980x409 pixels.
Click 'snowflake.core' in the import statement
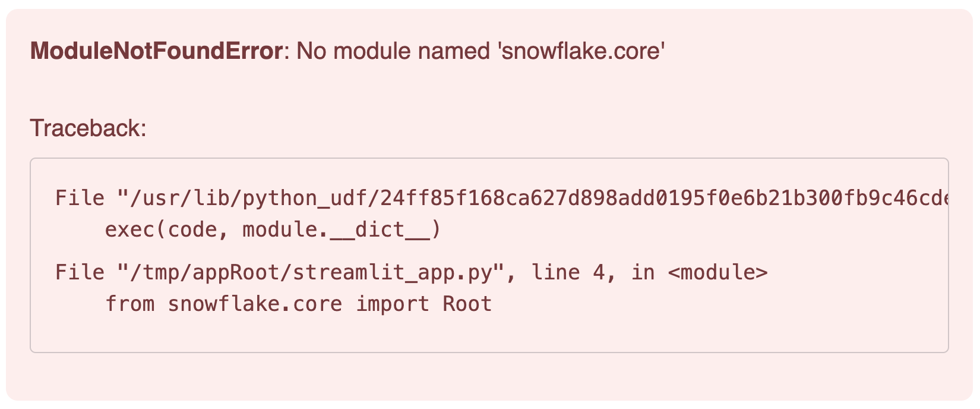[255, 304]
